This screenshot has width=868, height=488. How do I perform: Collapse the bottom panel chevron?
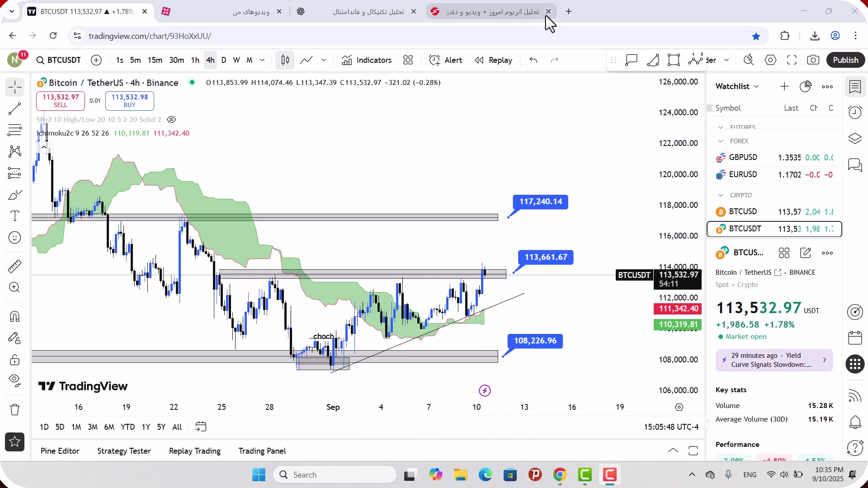pos(673,450)
